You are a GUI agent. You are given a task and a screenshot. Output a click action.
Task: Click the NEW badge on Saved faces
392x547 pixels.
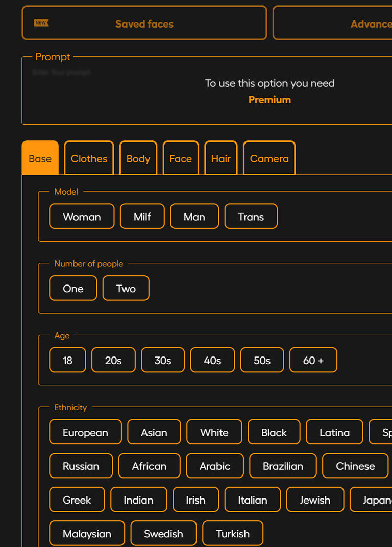coord(41,23)
